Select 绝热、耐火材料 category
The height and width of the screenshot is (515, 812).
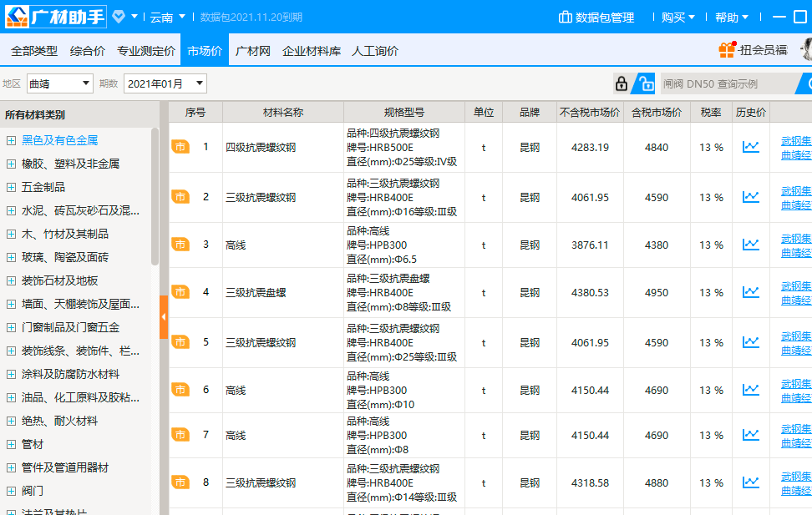[59, 421]
